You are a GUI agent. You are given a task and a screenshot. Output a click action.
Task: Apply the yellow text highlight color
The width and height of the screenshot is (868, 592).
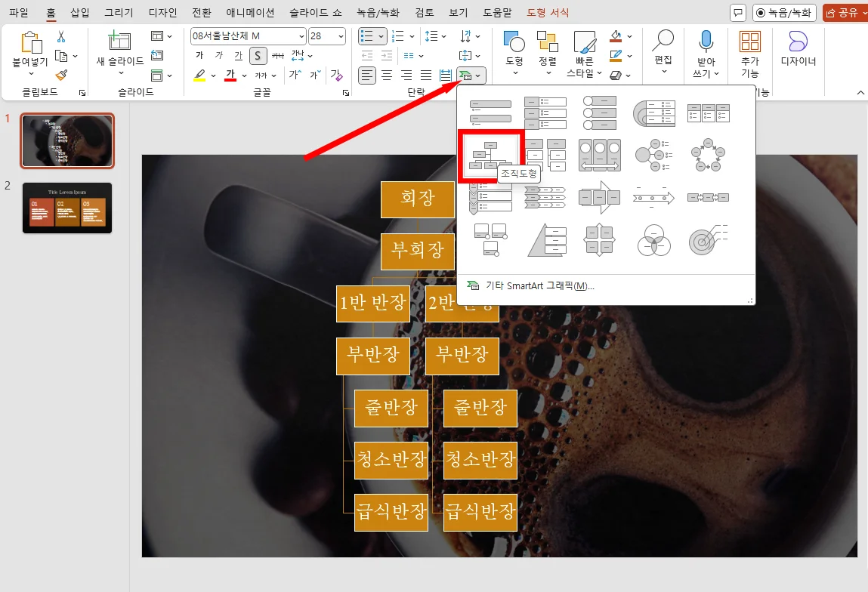pos(200,76)
